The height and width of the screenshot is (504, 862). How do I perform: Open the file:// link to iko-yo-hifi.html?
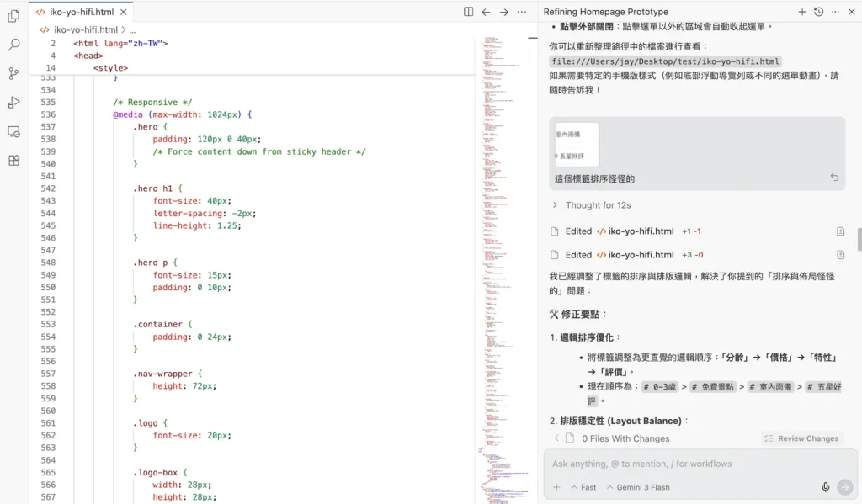point(666,61)
